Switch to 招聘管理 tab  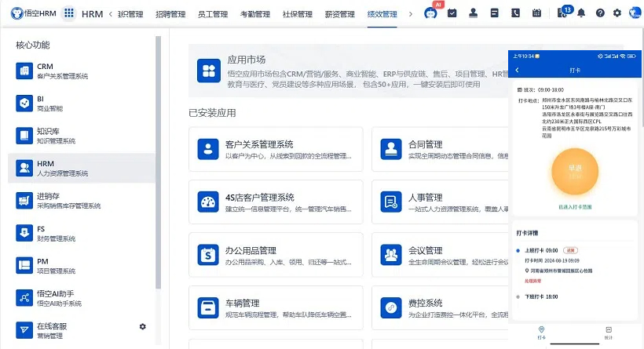point(170,14)
